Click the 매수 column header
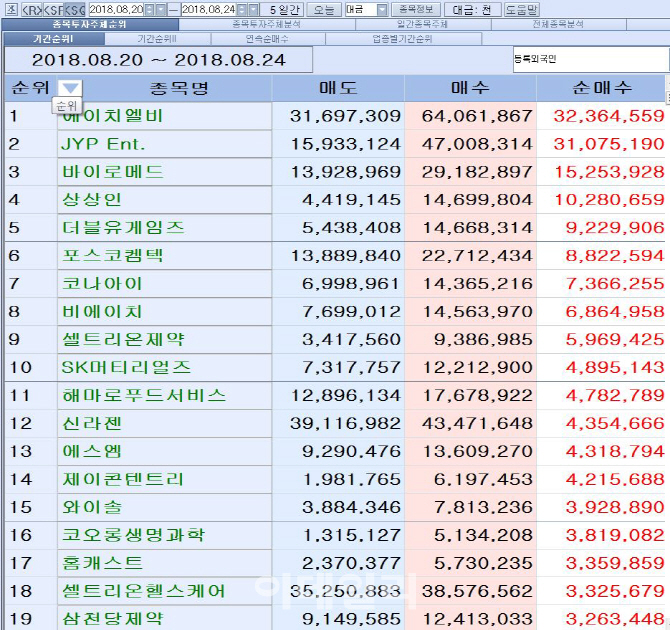This screenshot has height=630, width=670. click(x=470, y=88)
